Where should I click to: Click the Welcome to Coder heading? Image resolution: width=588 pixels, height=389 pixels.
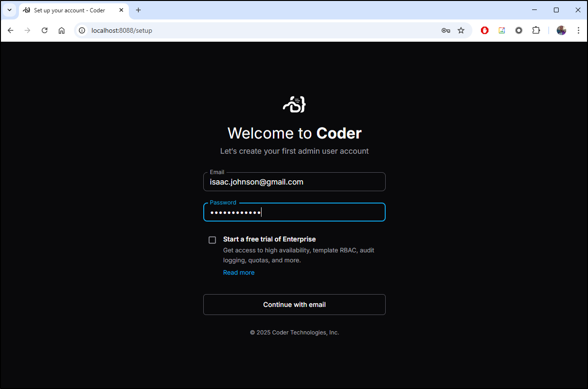click(x=294, y=133)
